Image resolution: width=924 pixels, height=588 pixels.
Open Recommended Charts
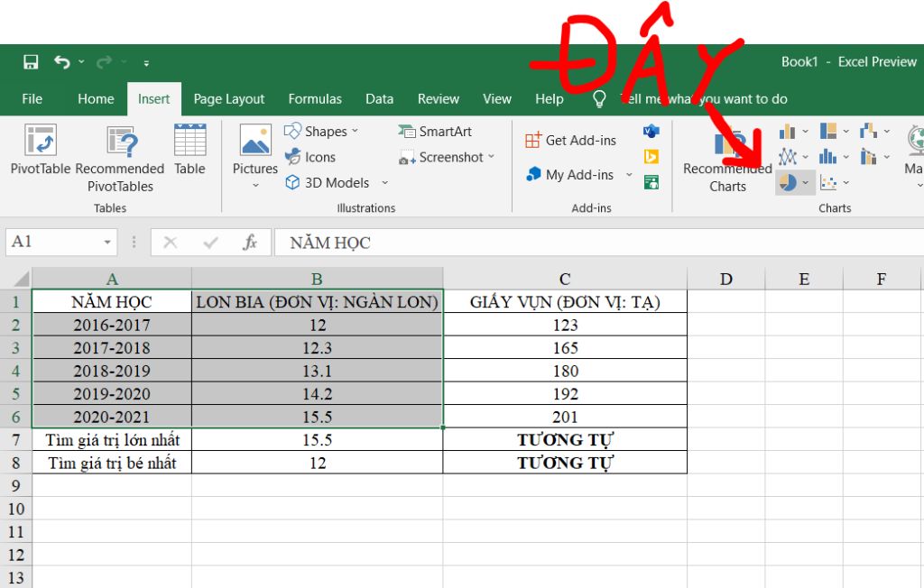[x=728, y=159]
